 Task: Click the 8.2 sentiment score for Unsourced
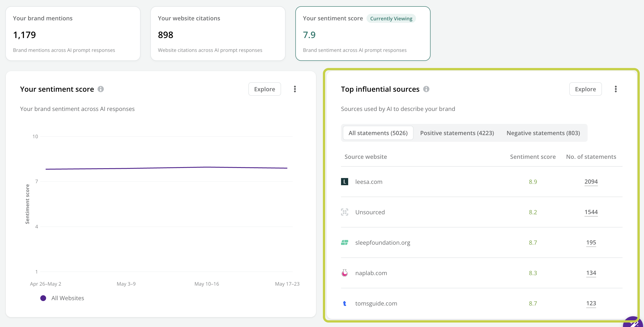pyautogui.click(x=533, y=212)
